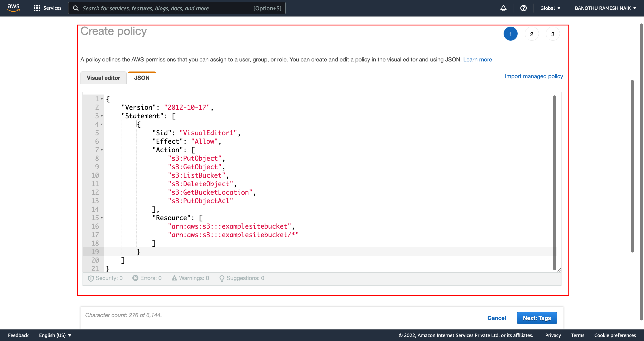The width and height of the screenshot is (644, 341).
Task: Click the help question mark icon
Action: (x=523, y=8)
